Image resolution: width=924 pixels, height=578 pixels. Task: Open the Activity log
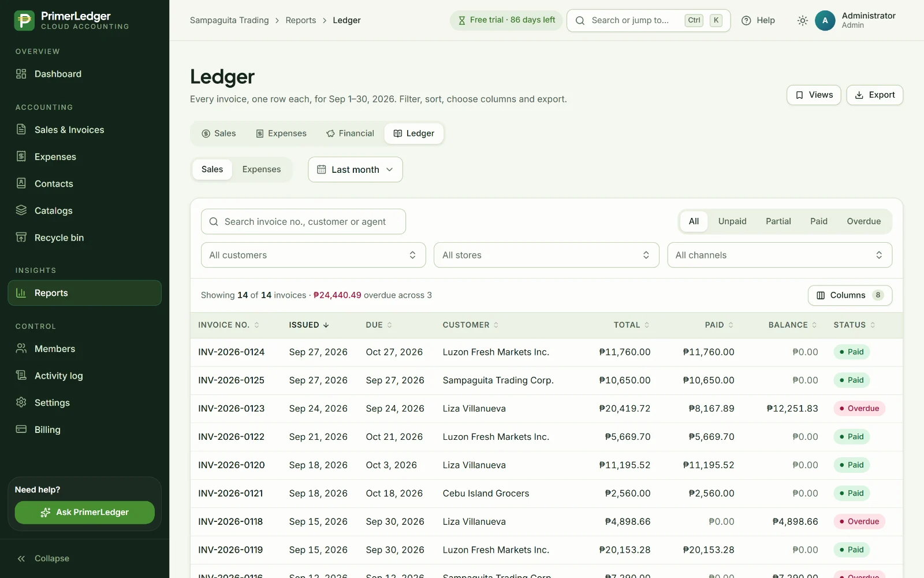point(84,376)
